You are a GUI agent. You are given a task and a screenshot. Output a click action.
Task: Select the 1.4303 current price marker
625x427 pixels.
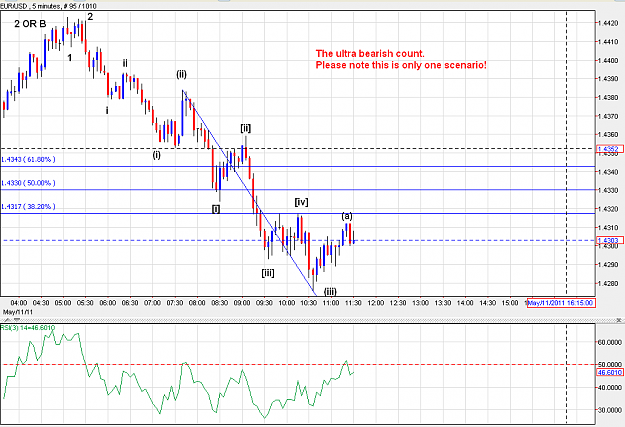click(609, 240)
